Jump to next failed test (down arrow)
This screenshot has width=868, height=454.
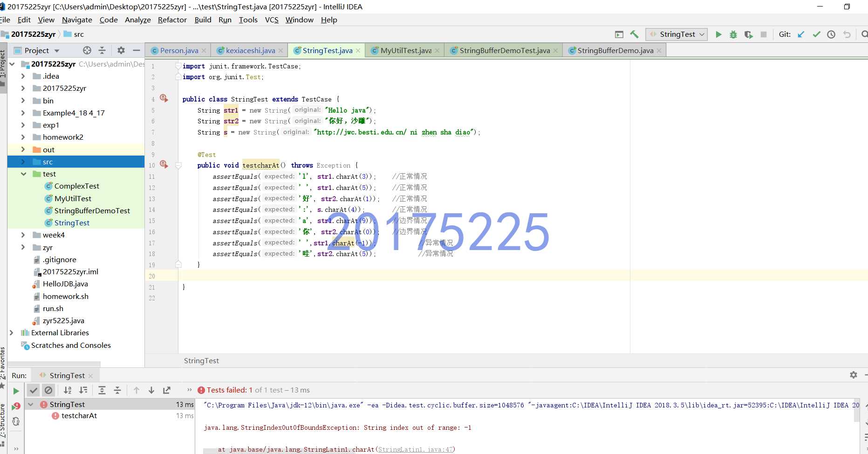[x=151, y=390]
